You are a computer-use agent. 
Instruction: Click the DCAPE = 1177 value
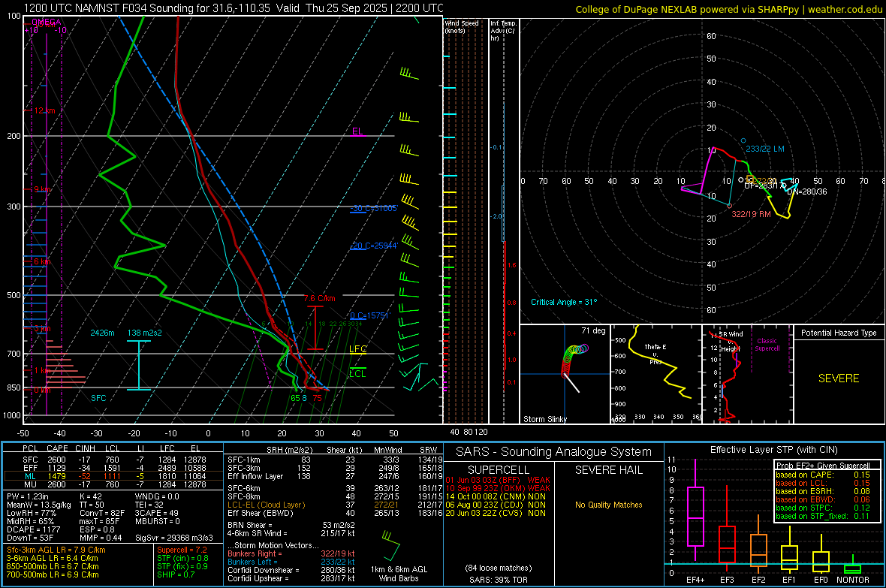point(33,529)
